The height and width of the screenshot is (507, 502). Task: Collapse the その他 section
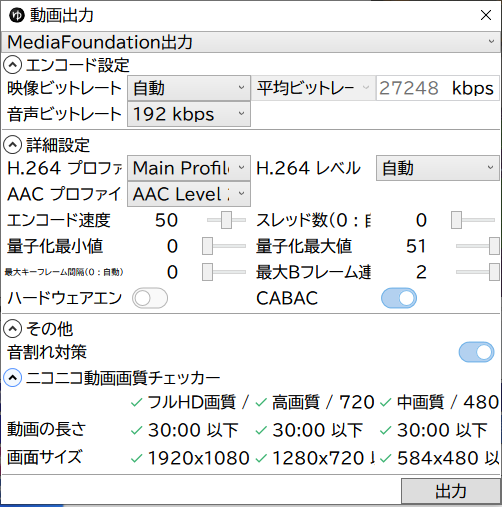pos(13,329)
